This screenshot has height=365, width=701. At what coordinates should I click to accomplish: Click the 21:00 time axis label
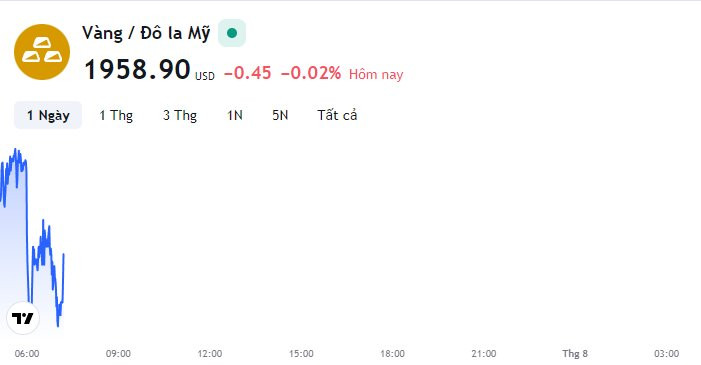[484, 354]
